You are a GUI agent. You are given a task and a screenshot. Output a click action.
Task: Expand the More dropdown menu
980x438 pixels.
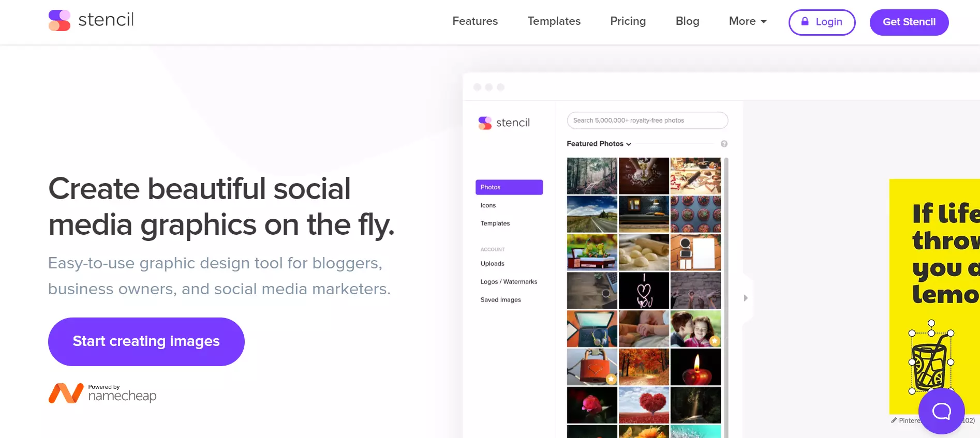[748, 21]
